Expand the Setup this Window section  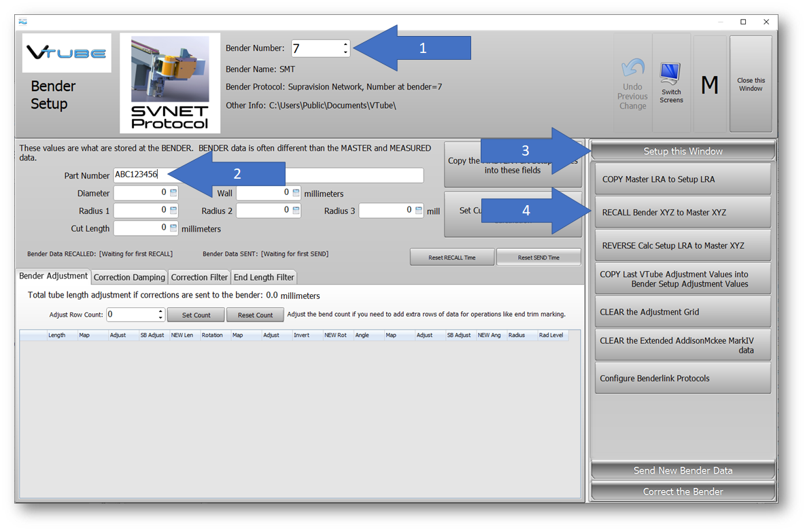pos(683,151)
